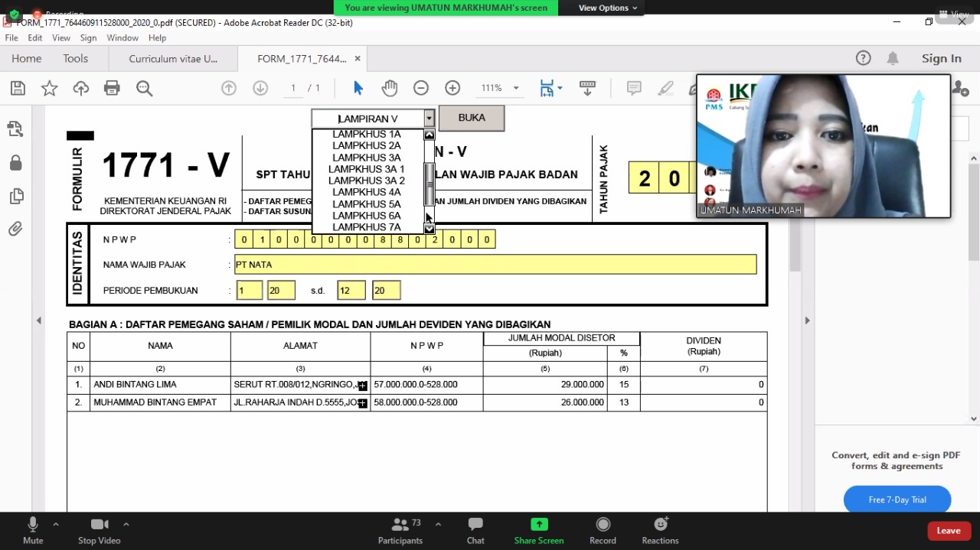Select LAMPKHUS 4A from list

pyautogui.click(x=367, y=192)
